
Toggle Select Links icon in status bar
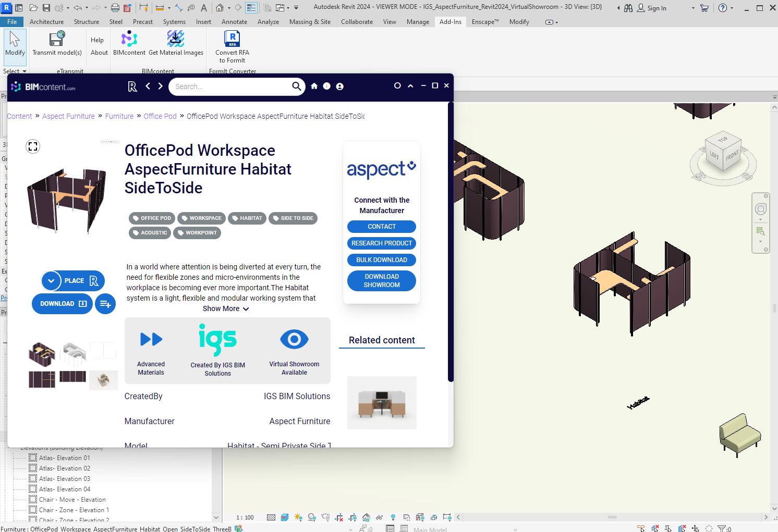point(641,528)
